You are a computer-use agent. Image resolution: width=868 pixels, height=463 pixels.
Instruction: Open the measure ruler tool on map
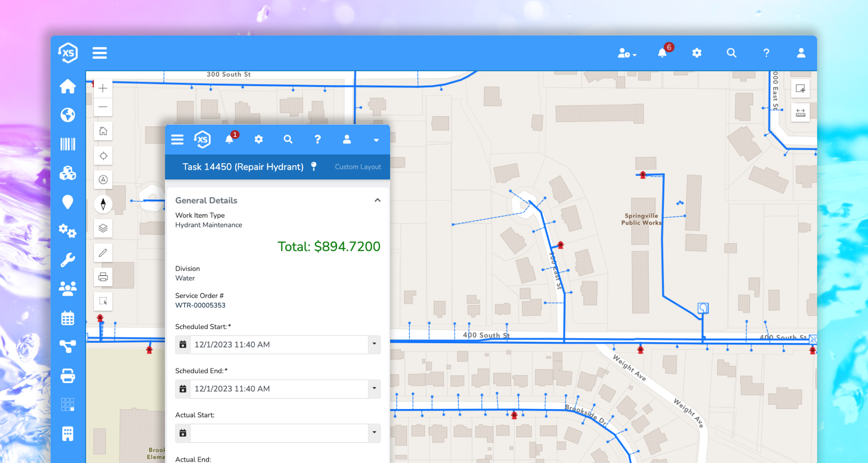click(800, 113)
